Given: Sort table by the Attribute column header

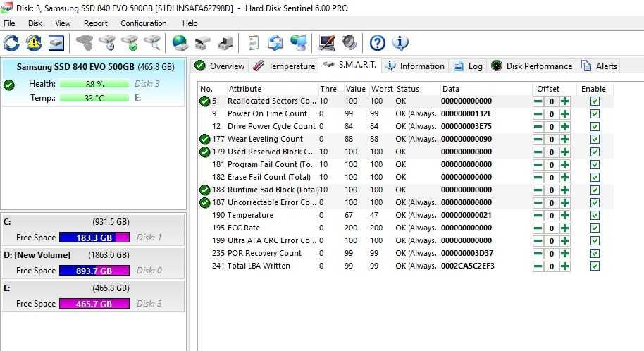Looking at the screenshot, I should (x=273, y=89).
